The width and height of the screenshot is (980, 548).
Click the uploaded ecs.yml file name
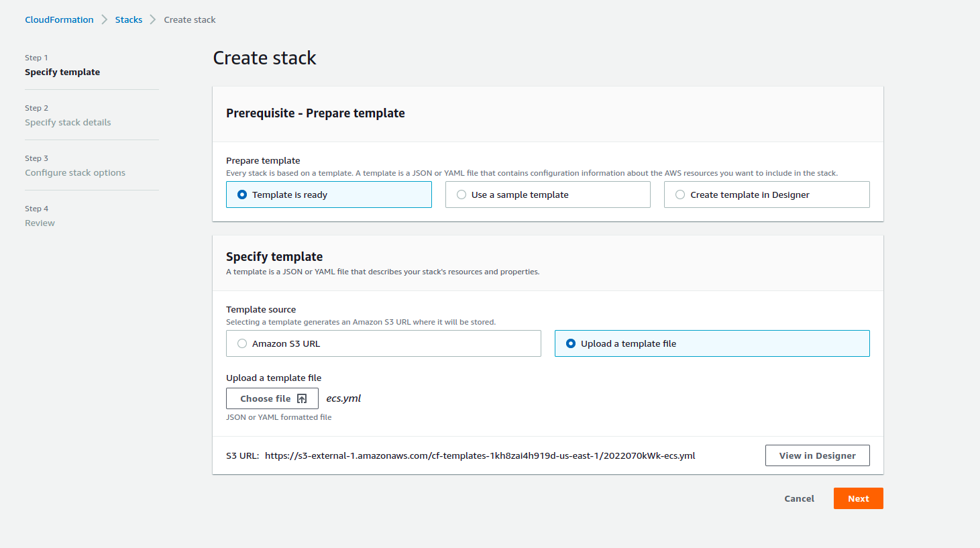click(x=343, y=398)
